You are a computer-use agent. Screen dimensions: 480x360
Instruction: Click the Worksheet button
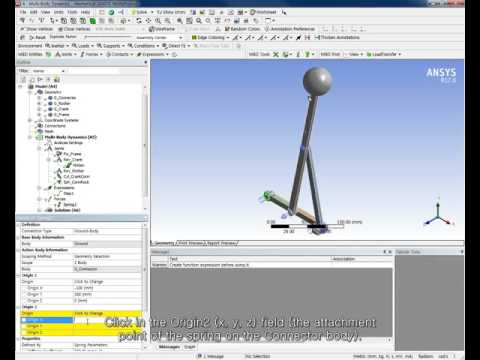(x=263, y=12)
